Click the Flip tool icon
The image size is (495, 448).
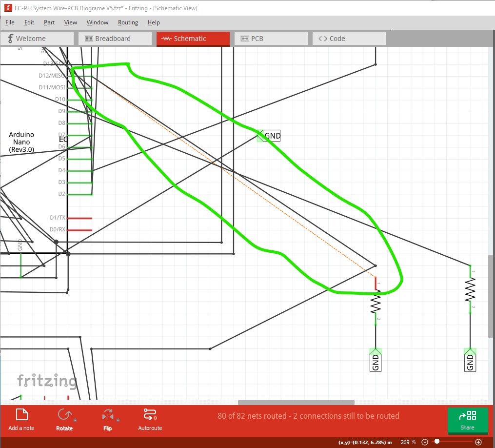point(107,414)
